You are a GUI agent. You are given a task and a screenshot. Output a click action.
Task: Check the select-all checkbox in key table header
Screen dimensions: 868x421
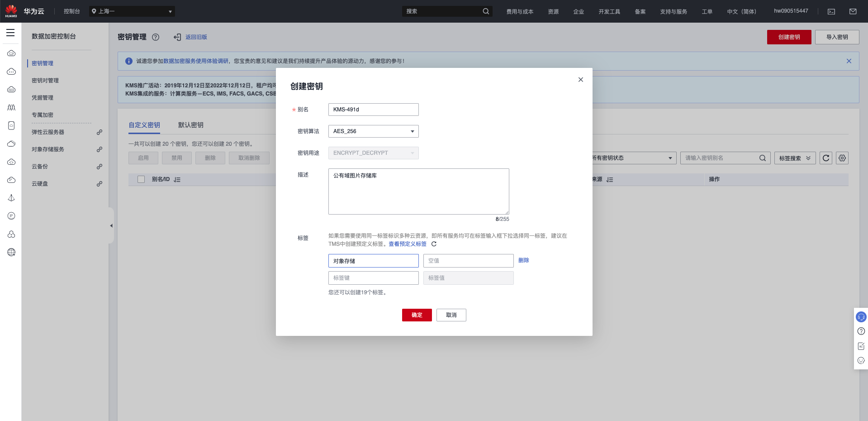pos(141,179)
